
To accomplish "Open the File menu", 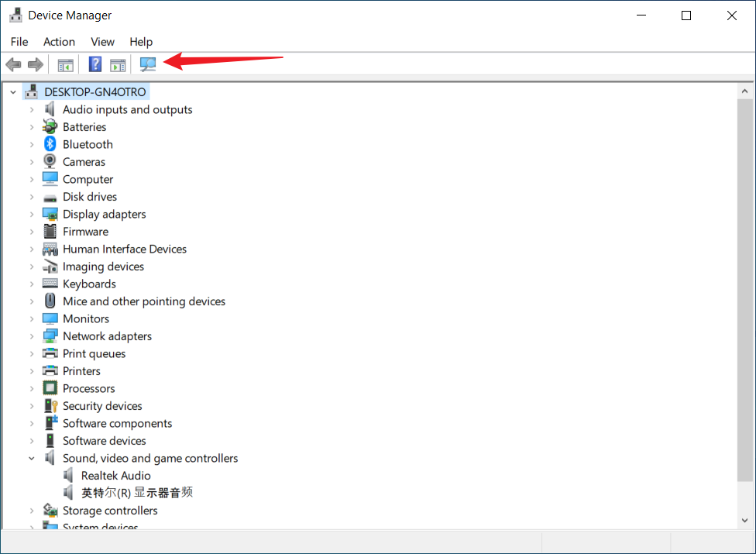I will (x=19, y=42).
